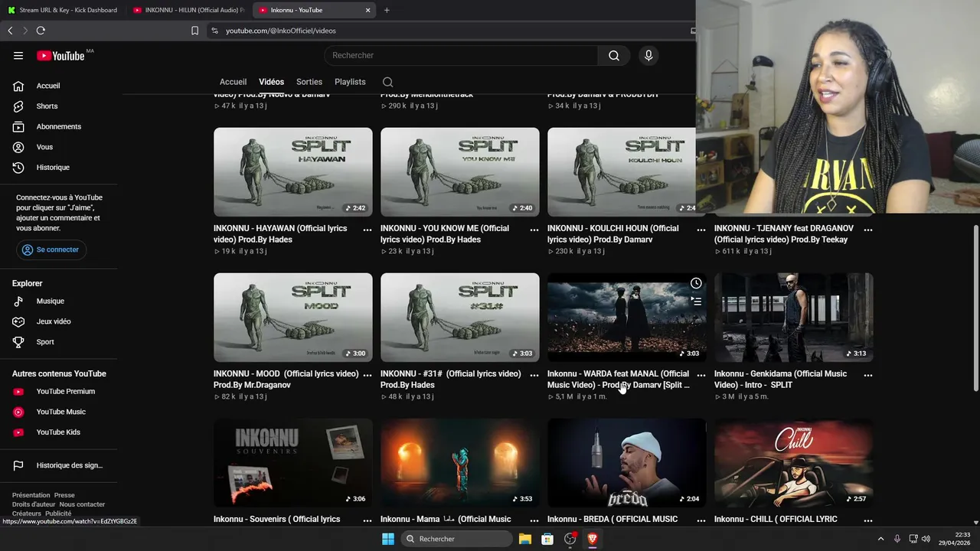980x551 pixels.
Task: Open options for MOOD video
Action: 367,375
